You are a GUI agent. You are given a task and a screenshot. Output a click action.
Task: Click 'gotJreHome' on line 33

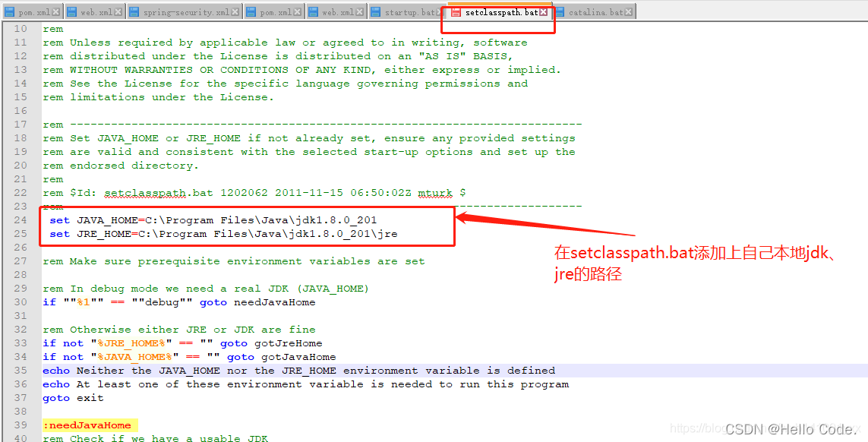(289, 343)
